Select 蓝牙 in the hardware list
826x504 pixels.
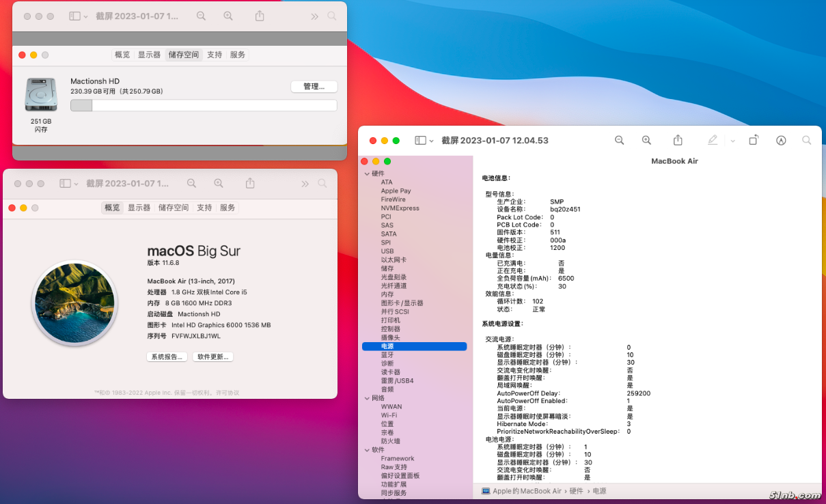click(x=387, y=355)
